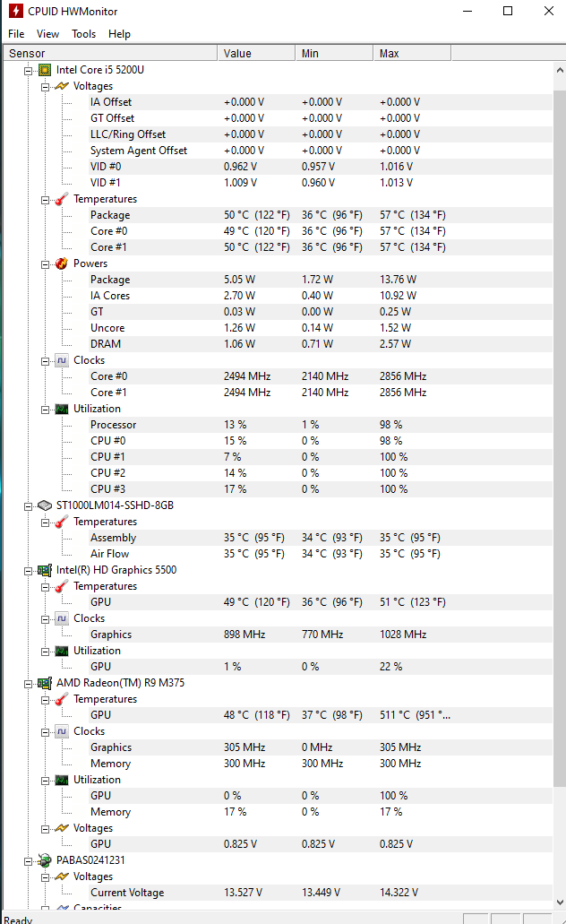Click the Intel HD Graphics 5500 card icon
The image size is (566, 924).
45,570
